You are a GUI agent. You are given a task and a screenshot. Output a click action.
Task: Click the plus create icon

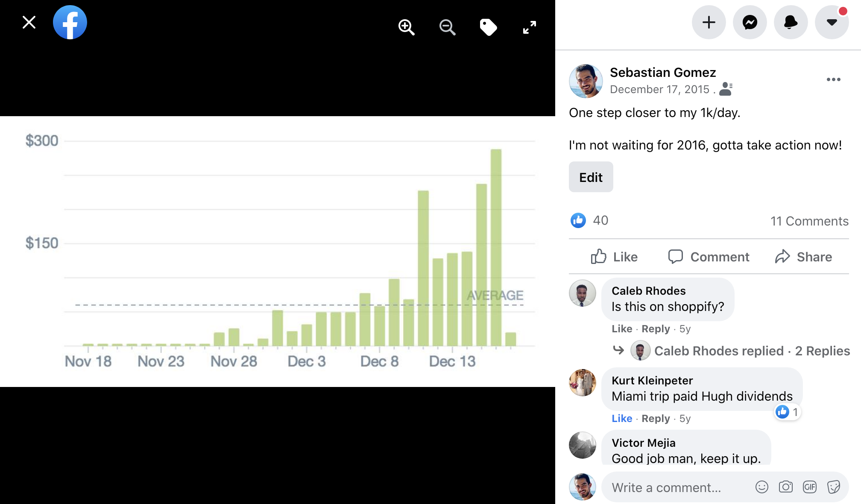(709, 22)
